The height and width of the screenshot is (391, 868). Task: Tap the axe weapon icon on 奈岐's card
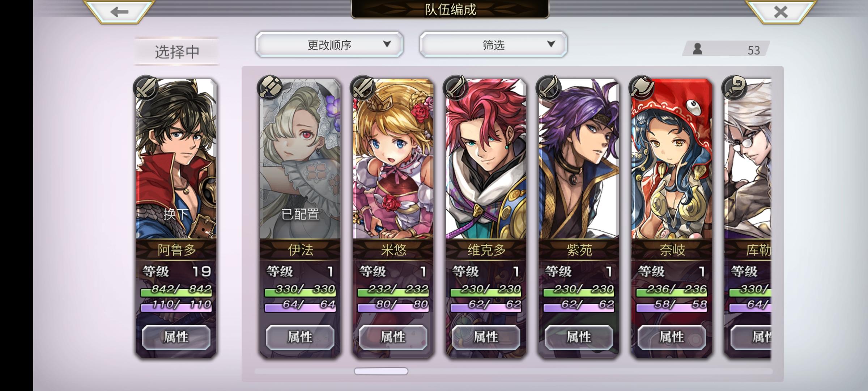642,88
